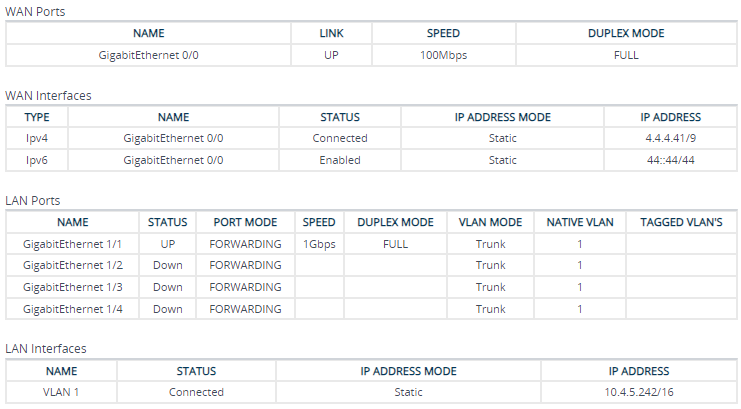Viewport: 741px width, 409px height.
Task: Click the 4.4.4.41/9 IP address cell
Action: [670, 139]
